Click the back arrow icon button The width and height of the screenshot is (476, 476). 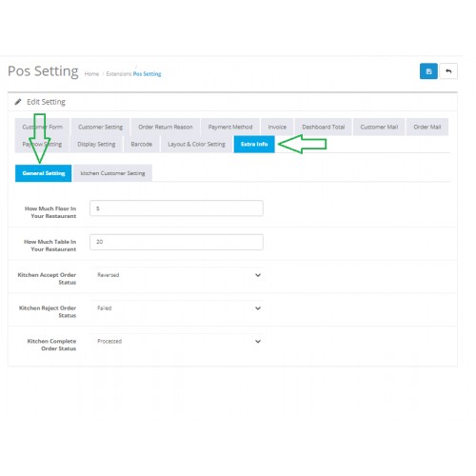448,71
